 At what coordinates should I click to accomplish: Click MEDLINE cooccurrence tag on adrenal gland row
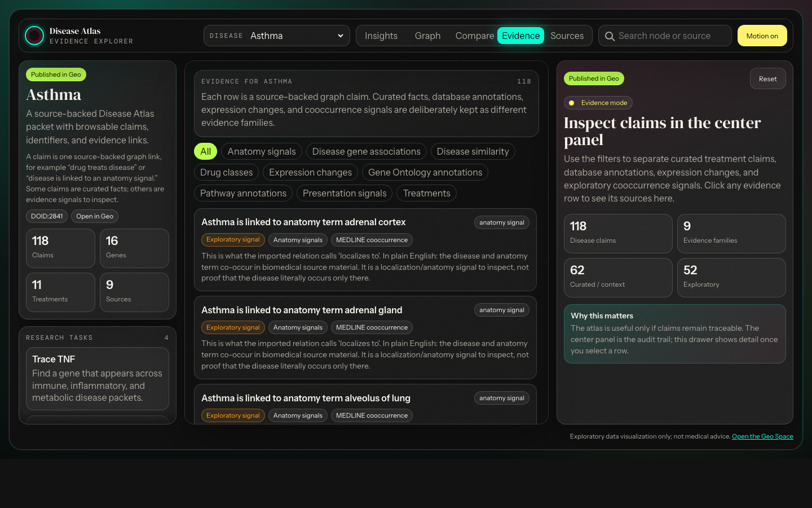tap(372, 327)
